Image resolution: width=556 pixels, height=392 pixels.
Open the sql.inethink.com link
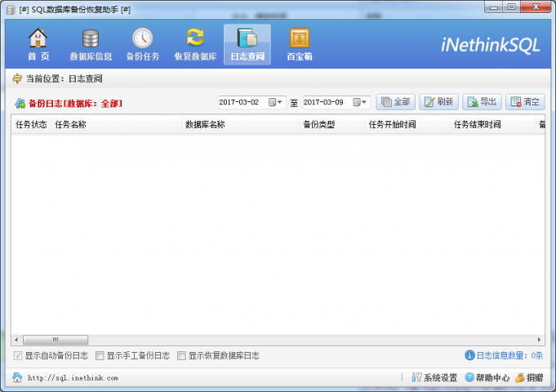(x=72, y=378)
